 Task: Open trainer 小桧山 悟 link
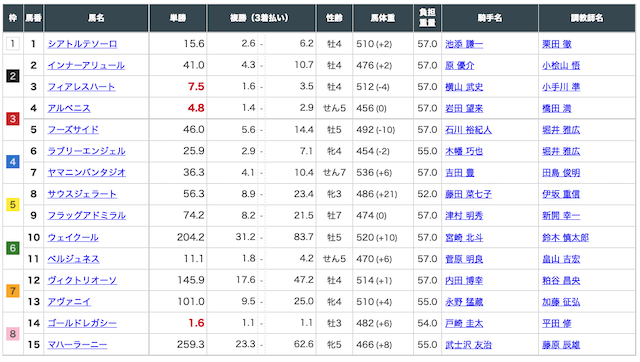click(561, 65)
